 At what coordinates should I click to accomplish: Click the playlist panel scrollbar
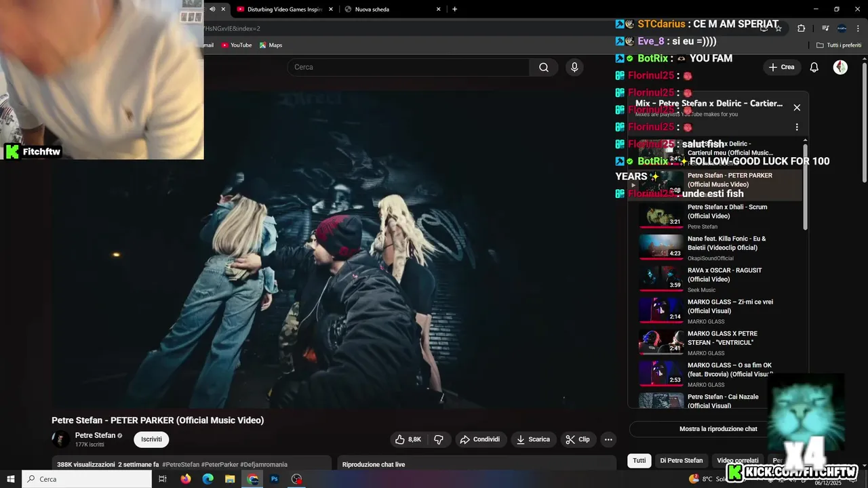click(805, 186)
